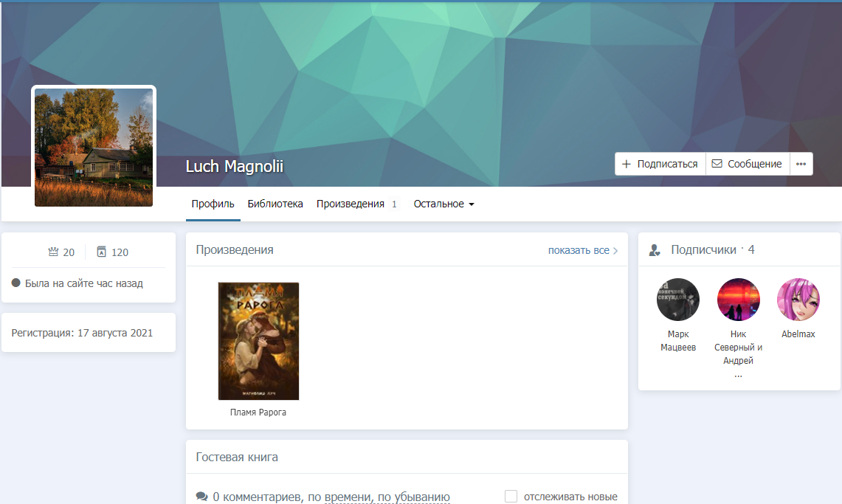The width and height of the screenshot is (842, 504).
Task: Open Ник Северный subscriber avatar
Action: point(738,300)
